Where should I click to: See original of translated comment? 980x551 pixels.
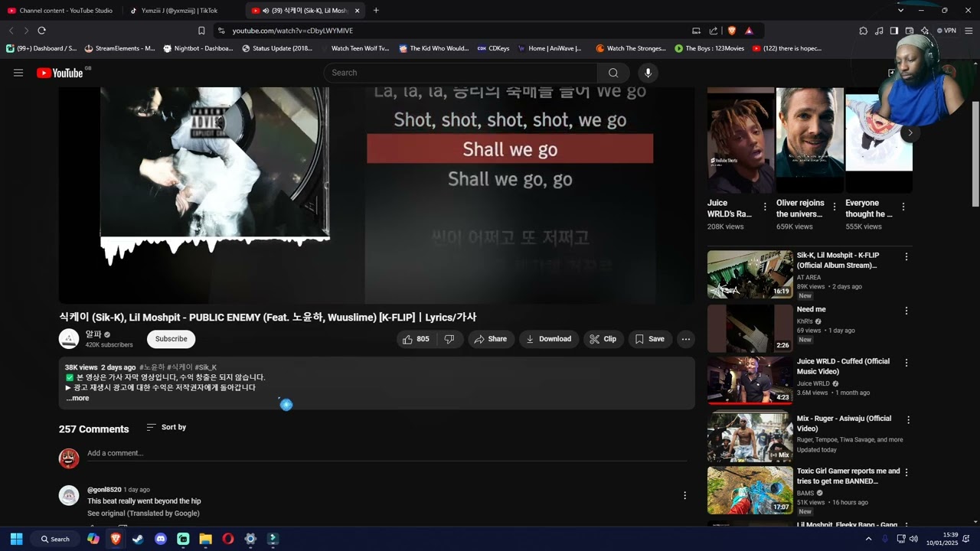[143, 514]
